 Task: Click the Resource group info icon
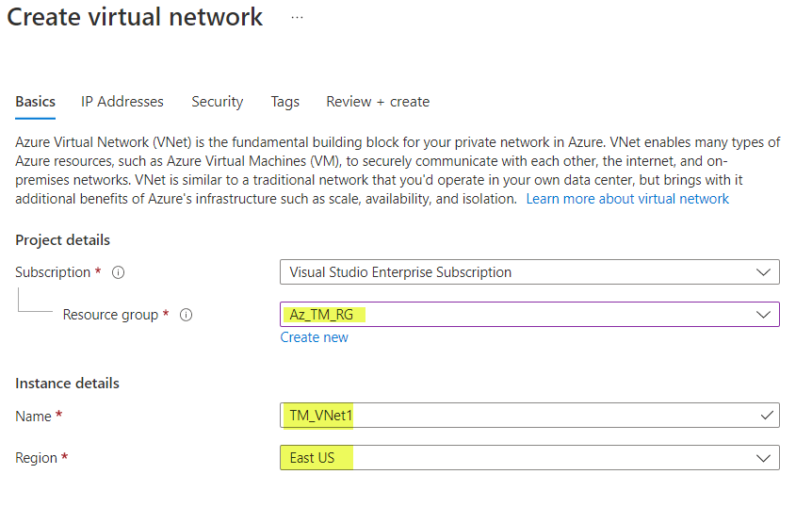pyautogui.click(x=186, y=315)
